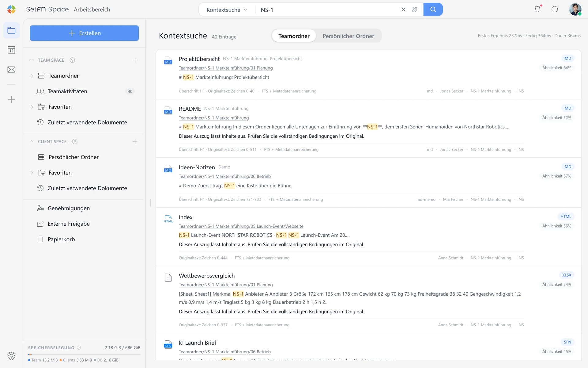Collapse the TEAM SPACE section
This screenshot has height=368, width=588.
coord(31,60)
